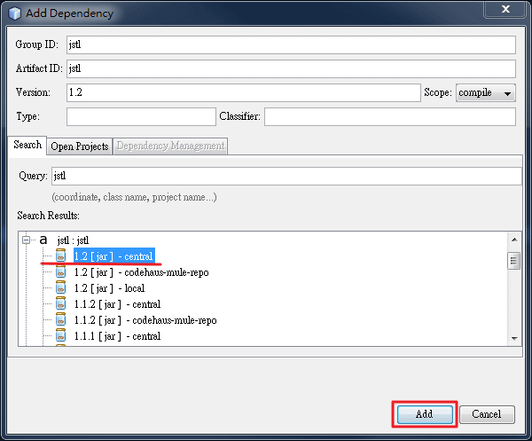This screenshot has height=441, width=532.
Task: Switch to the Open Projects tab
Action: click(x=79, y=146)
